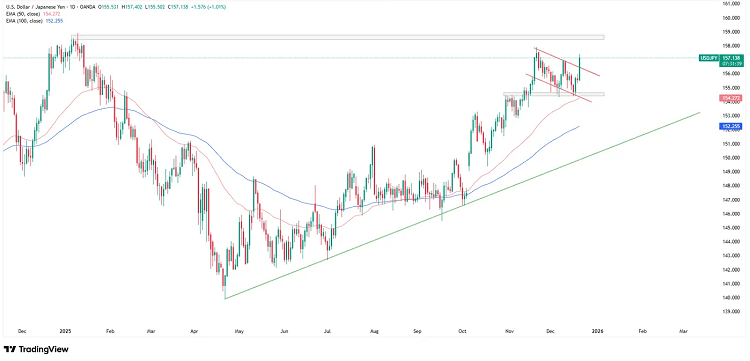The height and width of the screenshot is (361, 750).
Task: Click the 159.000 price axis label
Action: coord(731,32)
